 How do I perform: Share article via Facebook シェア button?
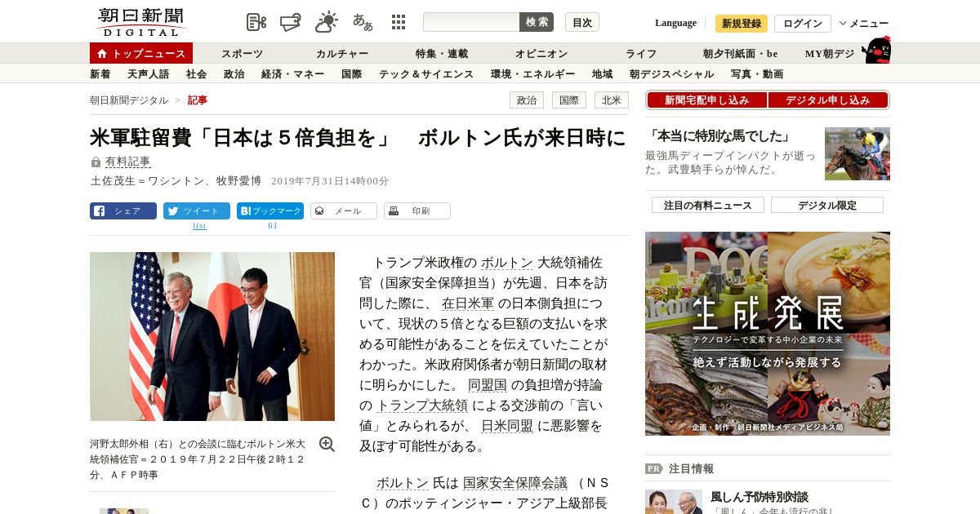[x=123, y=211]
